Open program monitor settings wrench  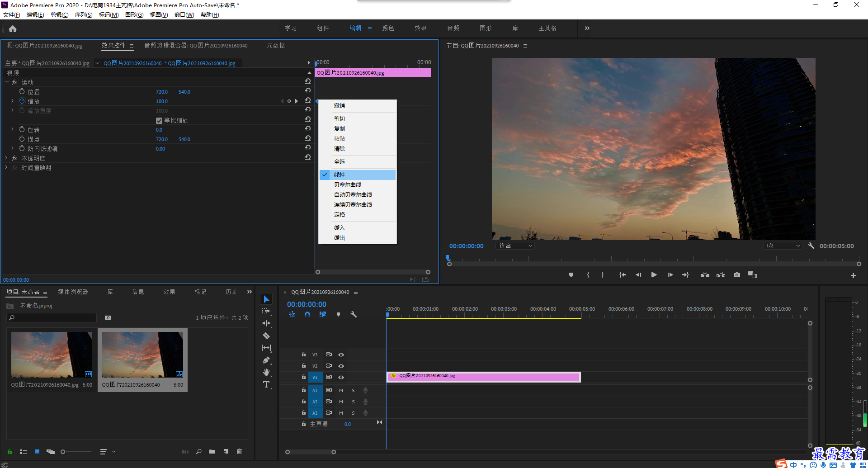coord(811,246)
